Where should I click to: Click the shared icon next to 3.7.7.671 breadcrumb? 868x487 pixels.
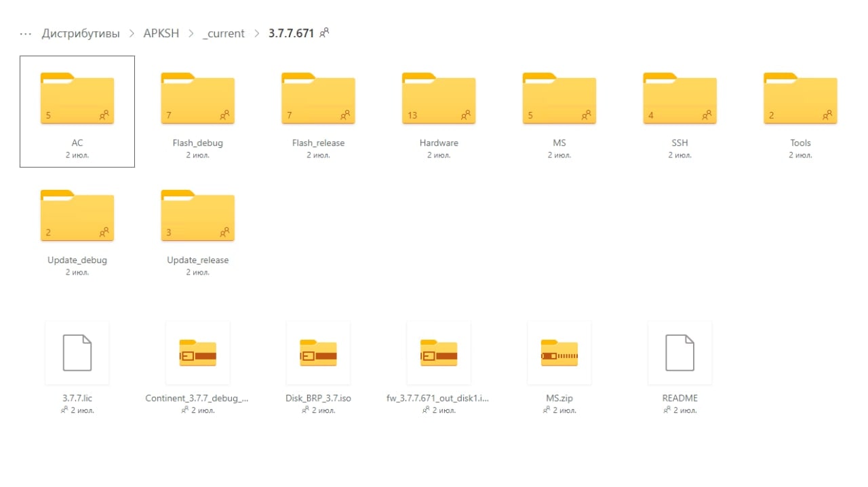tap(324, 33)
